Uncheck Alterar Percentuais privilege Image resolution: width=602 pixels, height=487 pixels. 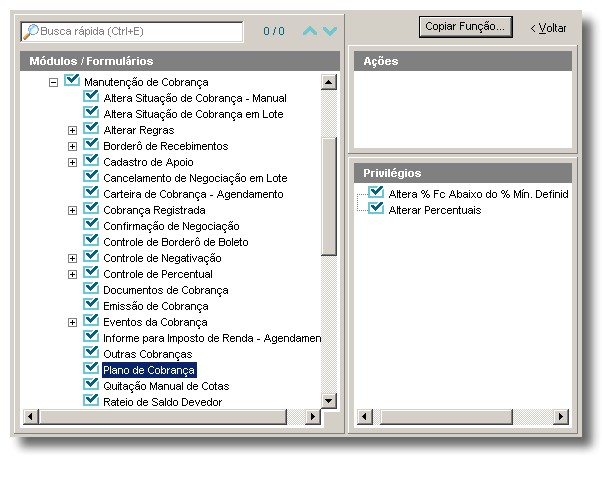click(x=376, y=209)
